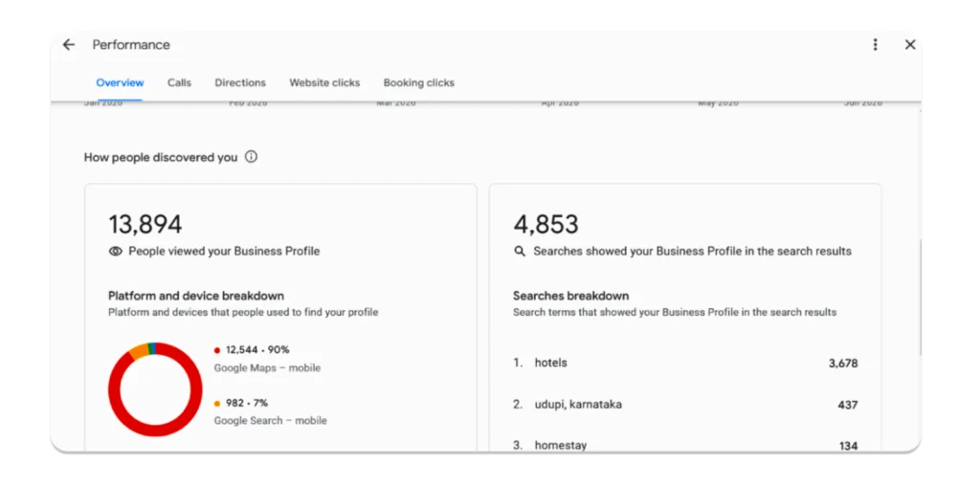Click the 3,678 count for hotels
This screenshot has height=487, width=980.
point(843,364)
